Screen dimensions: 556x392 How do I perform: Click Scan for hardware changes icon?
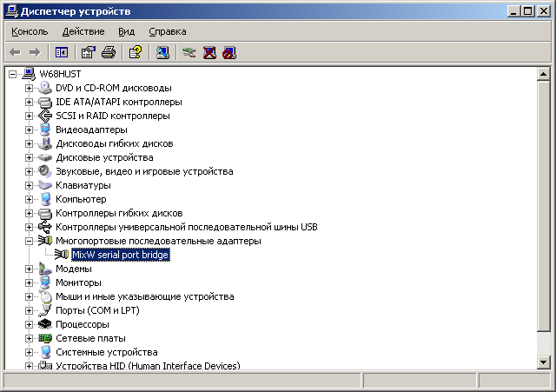162,52
